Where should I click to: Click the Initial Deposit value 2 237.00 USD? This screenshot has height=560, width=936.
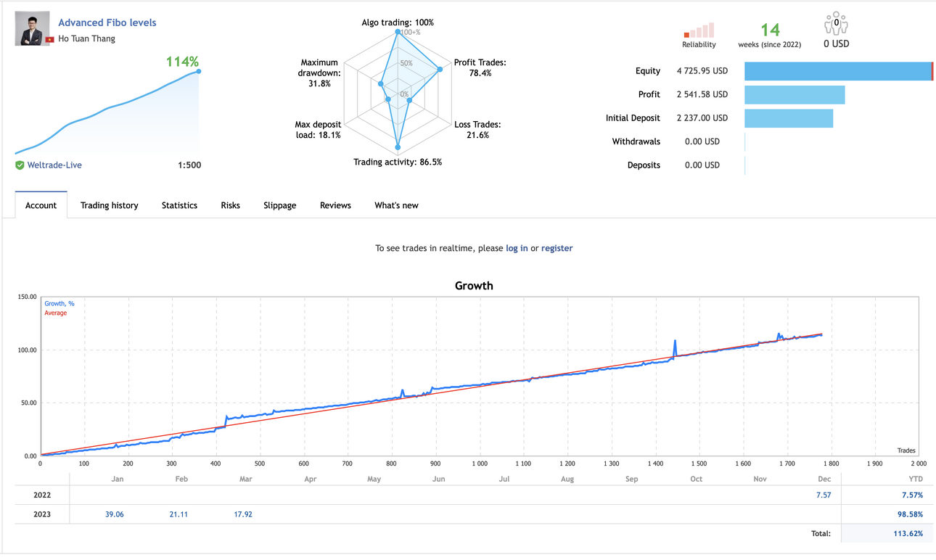pyautogui.click(x=702, y=118)
